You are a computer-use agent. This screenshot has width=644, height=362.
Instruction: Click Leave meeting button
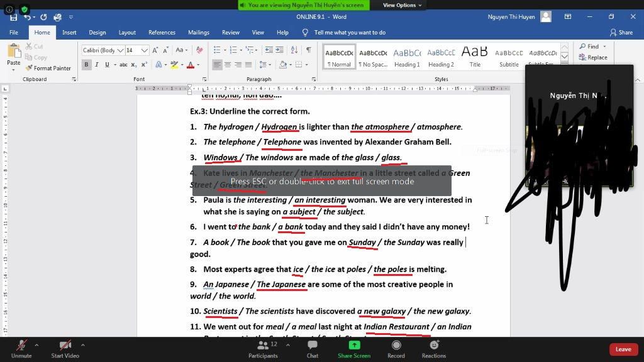click(623, 349)
